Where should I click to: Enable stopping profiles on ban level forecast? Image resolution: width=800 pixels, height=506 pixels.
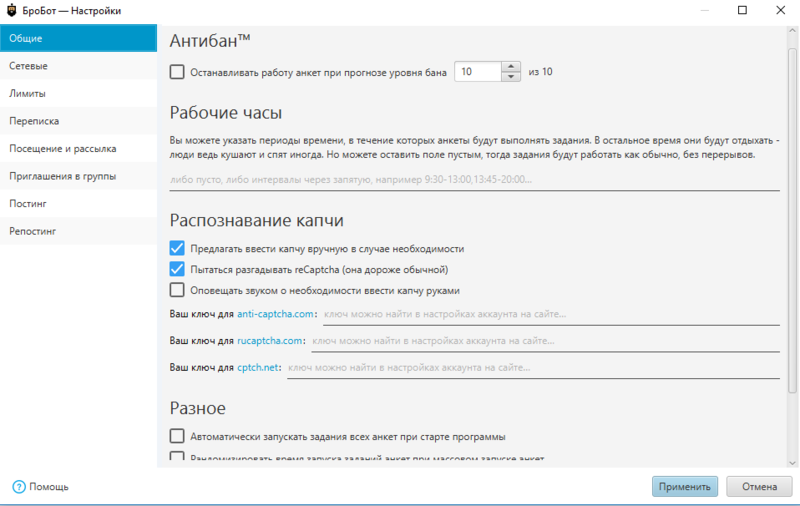point(177,72)
